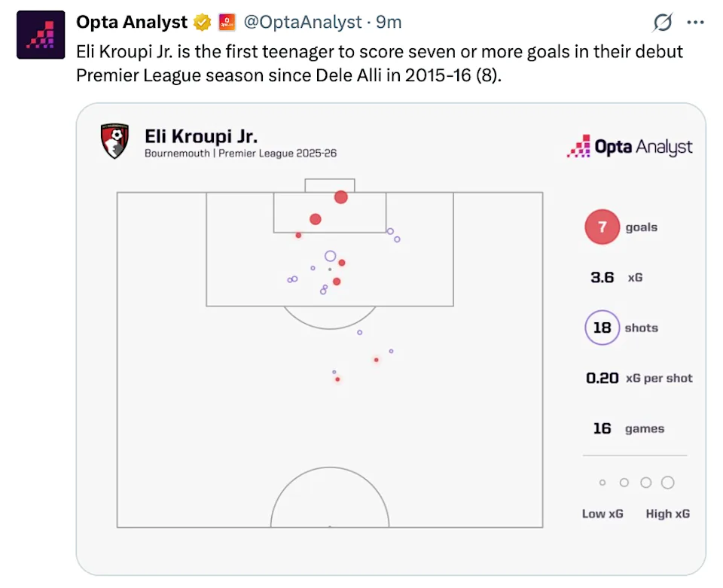
Task: Click the smallest Low xG legend circle
Action: tap(602, 483)
